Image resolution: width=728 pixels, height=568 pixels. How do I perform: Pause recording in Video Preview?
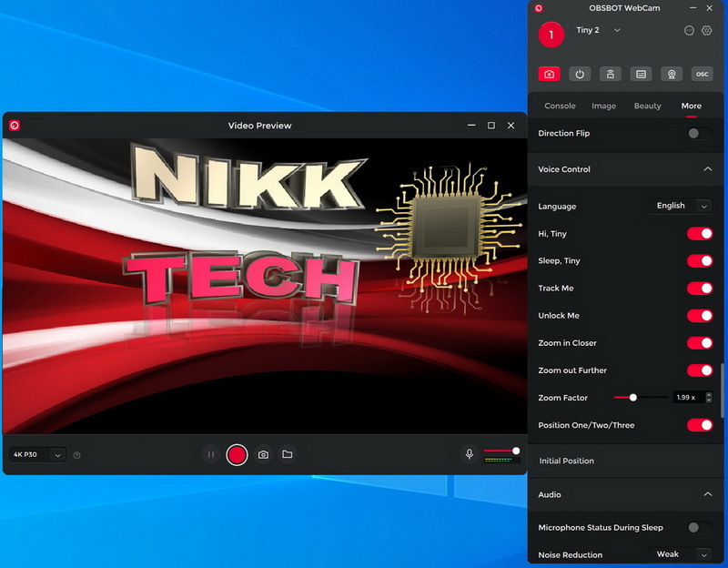pyautogui.click(x=211, y=455)
